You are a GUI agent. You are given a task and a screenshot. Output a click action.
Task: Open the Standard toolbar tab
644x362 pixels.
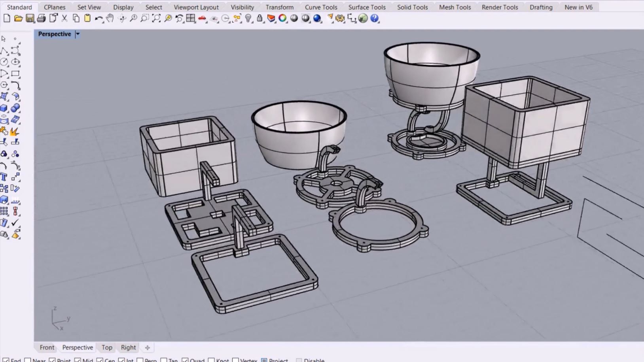[19, 7]
